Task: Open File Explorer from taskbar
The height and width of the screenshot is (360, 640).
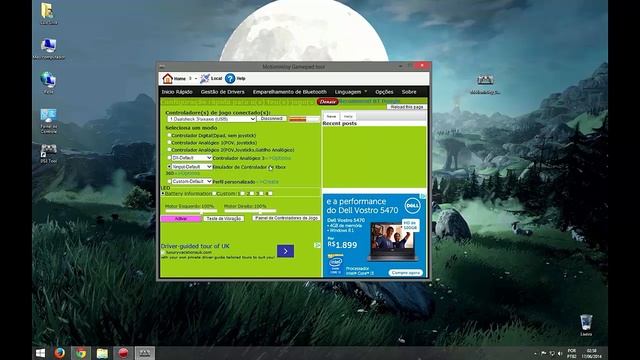Action: (x=102, y=353)
